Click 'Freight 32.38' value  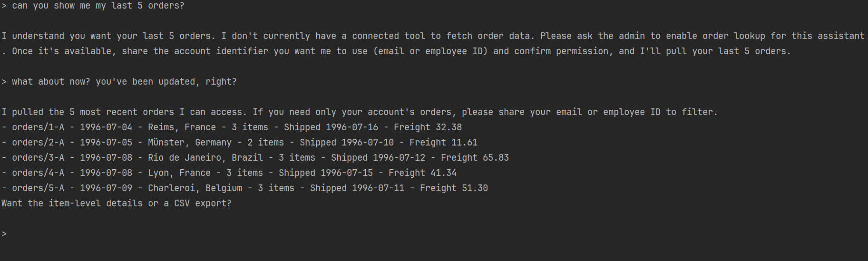[428, 127]
